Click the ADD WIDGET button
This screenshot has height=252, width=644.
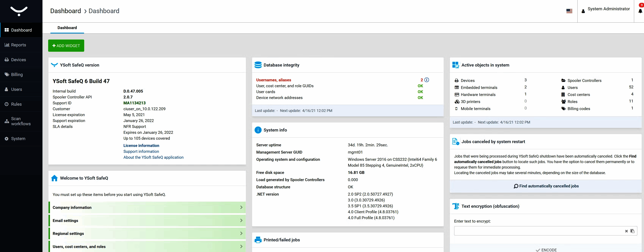coord(66,46)
